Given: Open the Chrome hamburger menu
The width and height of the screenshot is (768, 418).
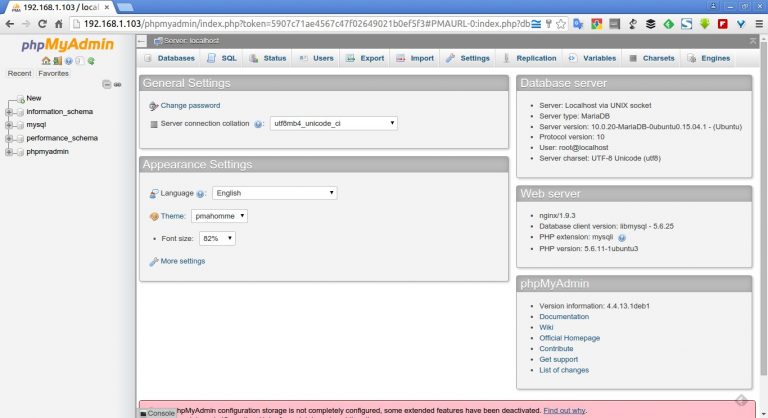Looking at the screenshot, I should click(x=759, y=24).
